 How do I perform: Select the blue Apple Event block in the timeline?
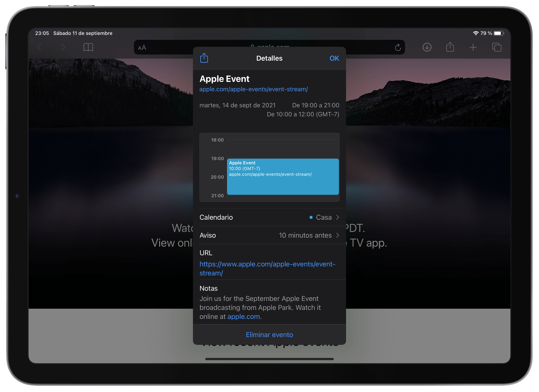pos(283,177)
